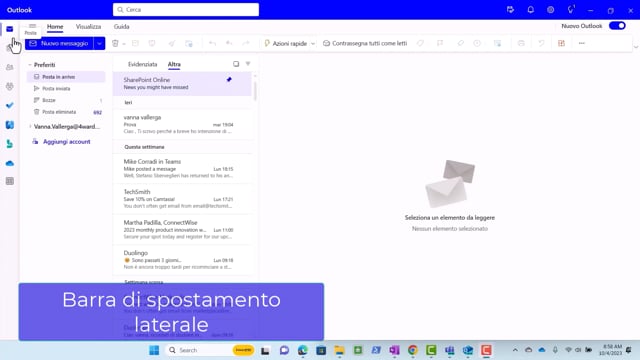Click the Tag category icon in the ribbon
The width and height of the screenshot is (640, 360).
[x=420, y=43]
